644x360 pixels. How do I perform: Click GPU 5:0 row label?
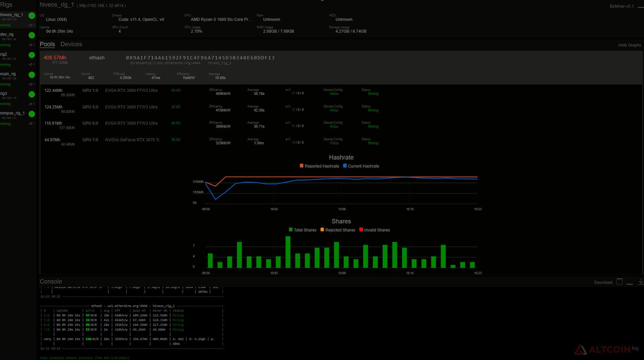click(90, 107)
